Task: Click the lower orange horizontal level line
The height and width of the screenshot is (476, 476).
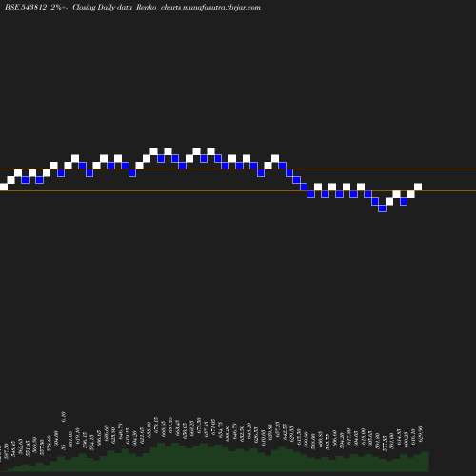Action: click(x=238, y=190)
